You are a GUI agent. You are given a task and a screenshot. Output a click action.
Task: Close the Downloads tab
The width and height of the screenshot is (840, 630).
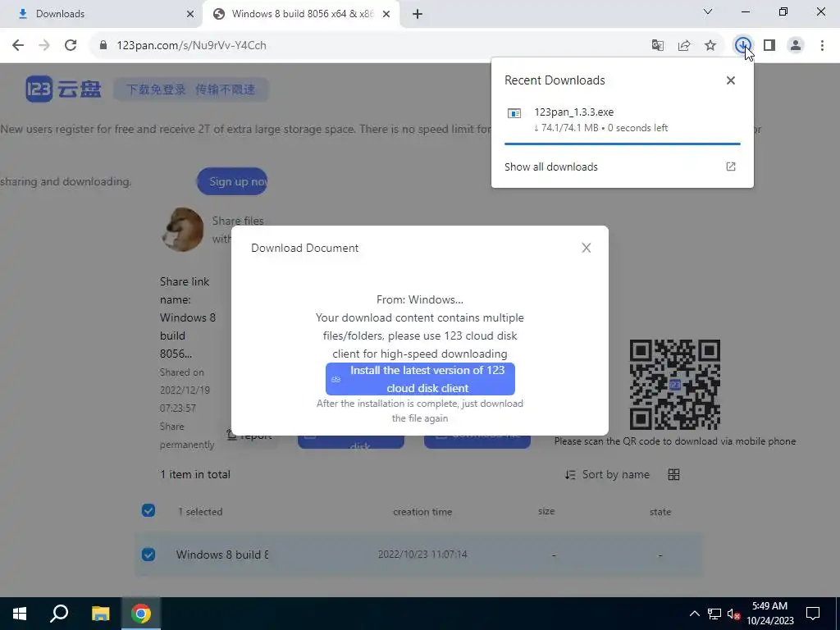coord(189,14)
